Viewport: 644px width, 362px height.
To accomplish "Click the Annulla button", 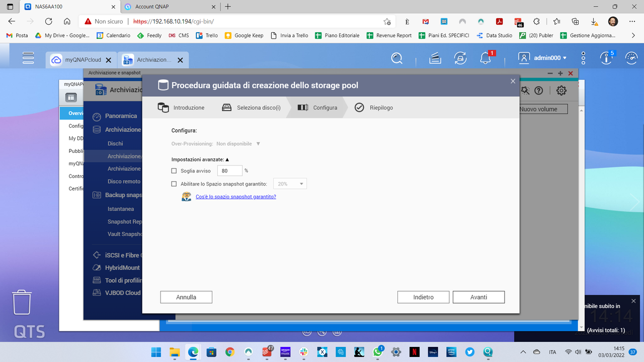I will click(x=186, y=297).
